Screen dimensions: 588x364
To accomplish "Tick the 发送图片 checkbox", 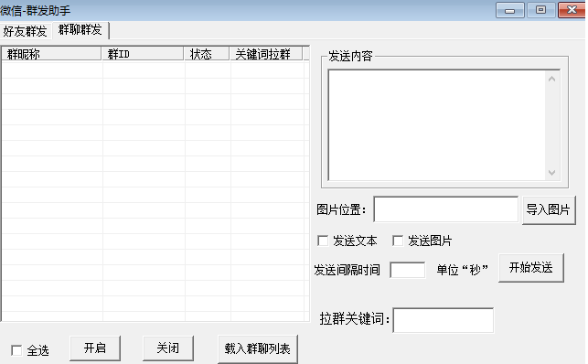I will [398, 241].
